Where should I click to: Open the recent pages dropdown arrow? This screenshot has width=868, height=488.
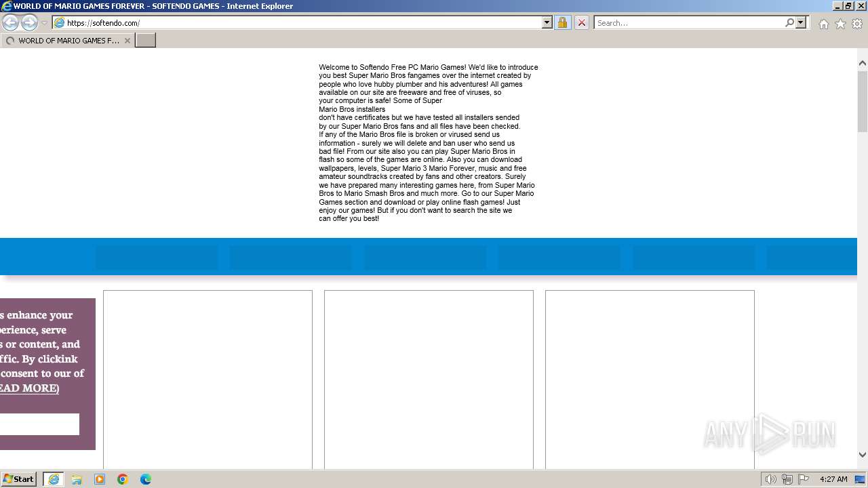tap(44, 23)
